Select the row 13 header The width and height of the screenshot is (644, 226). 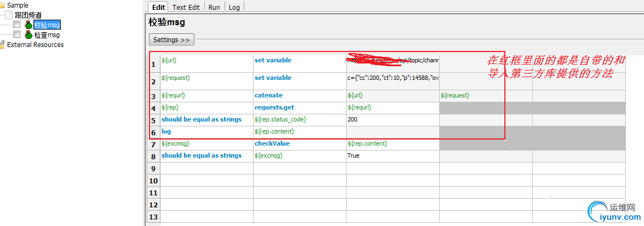(153, 217)
